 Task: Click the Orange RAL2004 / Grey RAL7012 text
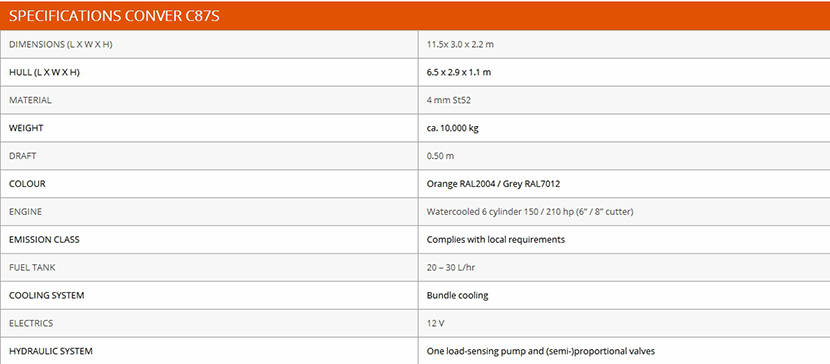point(493,184)
